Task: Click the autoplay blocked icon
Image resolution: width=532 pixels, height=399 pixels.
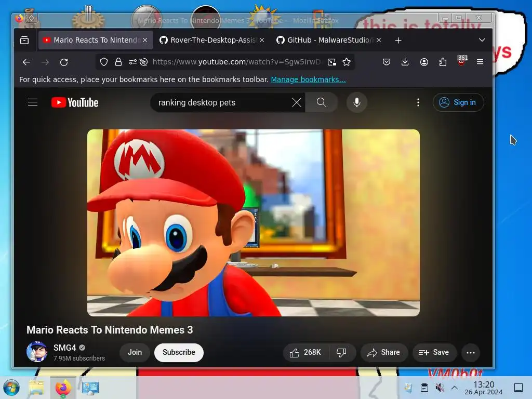Action: point(143,62)
